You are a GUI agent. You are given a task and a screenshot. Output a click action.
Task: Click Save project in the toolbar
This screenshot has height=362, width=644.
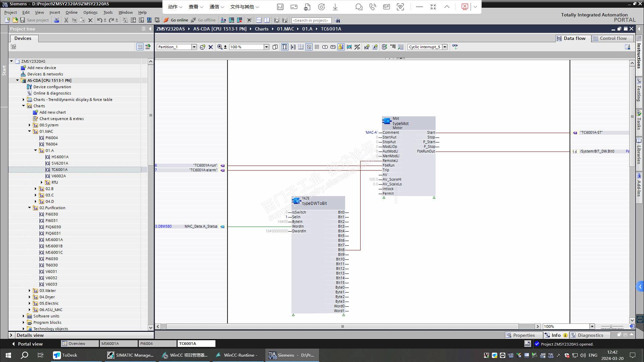click(34, 20)
